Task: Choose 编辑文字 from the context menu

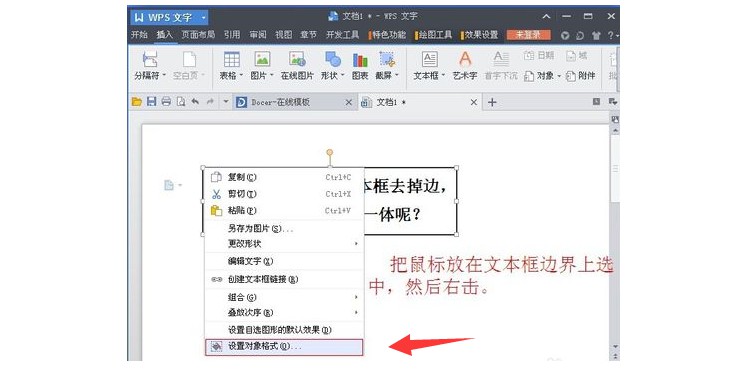Action: (284, 261)
